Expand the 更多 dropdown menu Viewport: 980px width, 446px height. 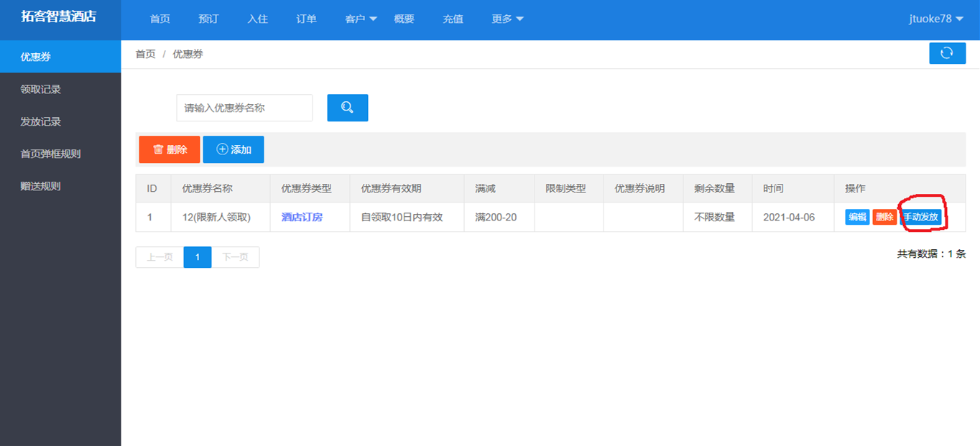click(508, 19)
